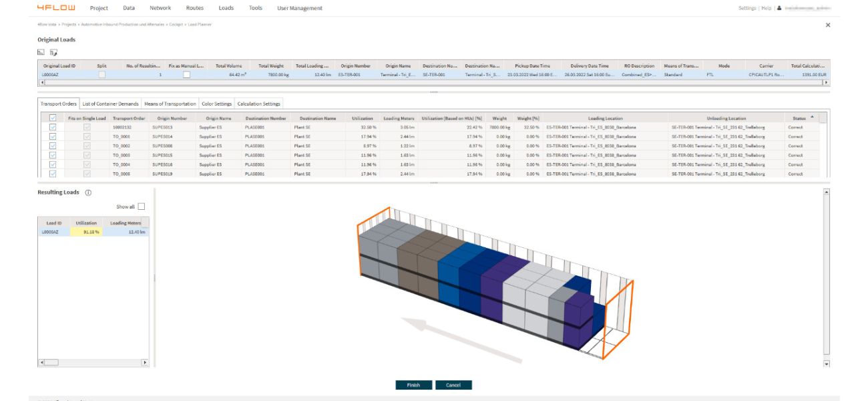Expand the Tools menu
This screenshot has width=868, height=401.
[x=255, y=8]
